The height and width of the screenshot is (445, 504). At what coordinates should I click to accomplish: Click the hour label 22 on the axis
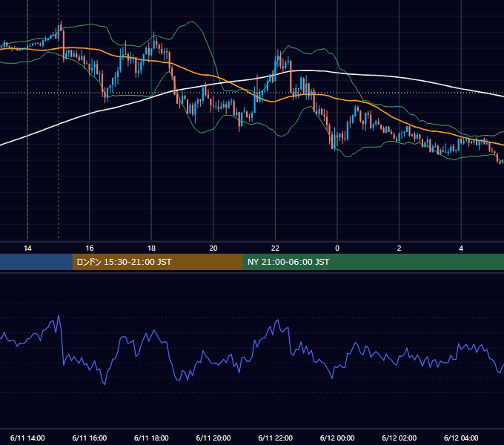click(275, 248)
